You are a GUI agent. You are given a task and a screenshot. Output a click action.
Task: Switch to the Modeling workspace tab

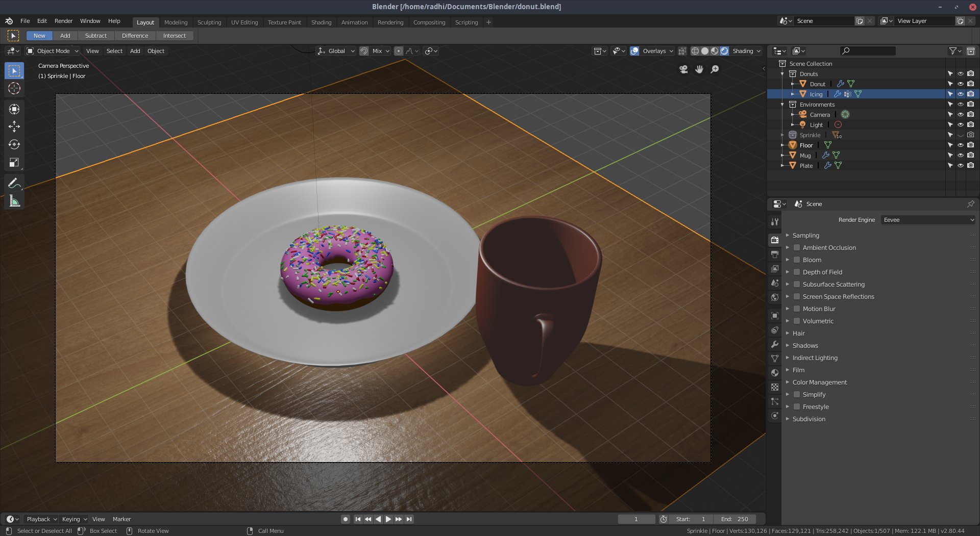(x=176, y=22)
